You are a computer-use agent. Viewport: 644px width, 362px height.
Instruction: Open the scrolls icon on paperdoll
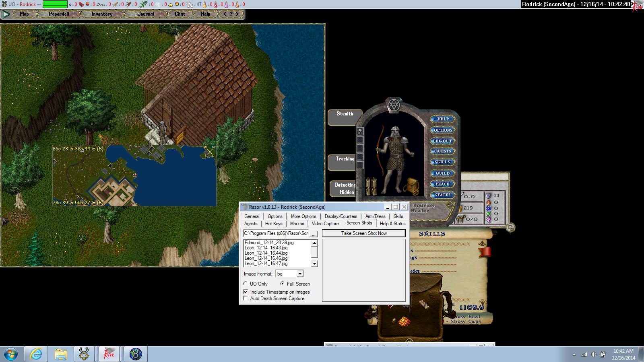tap(371, 186)
